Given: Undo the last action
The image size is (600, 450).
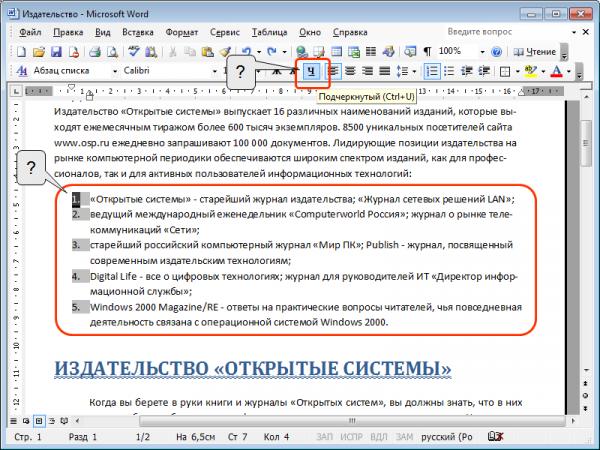Looking at the screenshot, I should pyautogui.click(x=247, y=52).
